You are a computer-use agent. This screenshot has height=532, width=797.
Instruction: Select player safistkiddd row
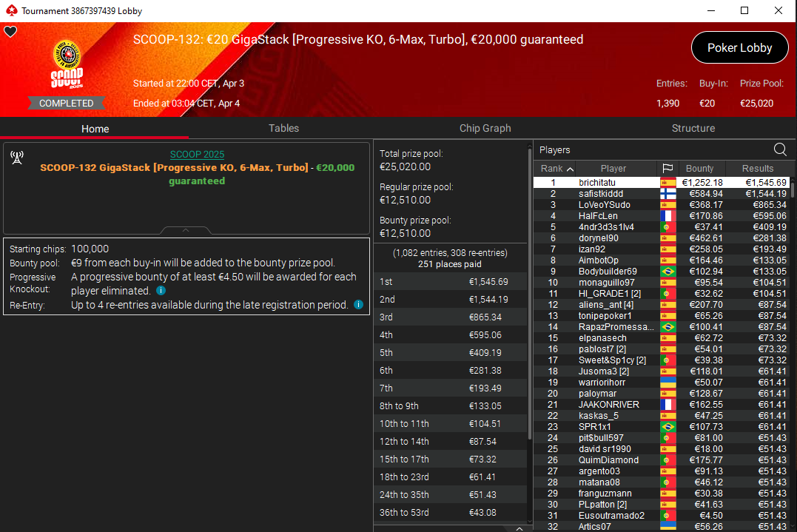click(662, 194)
